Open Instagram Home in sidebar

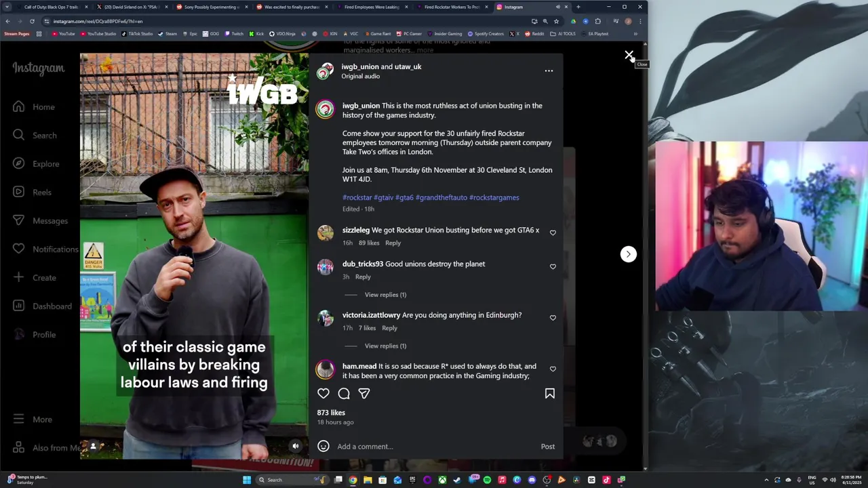(34, 107)
